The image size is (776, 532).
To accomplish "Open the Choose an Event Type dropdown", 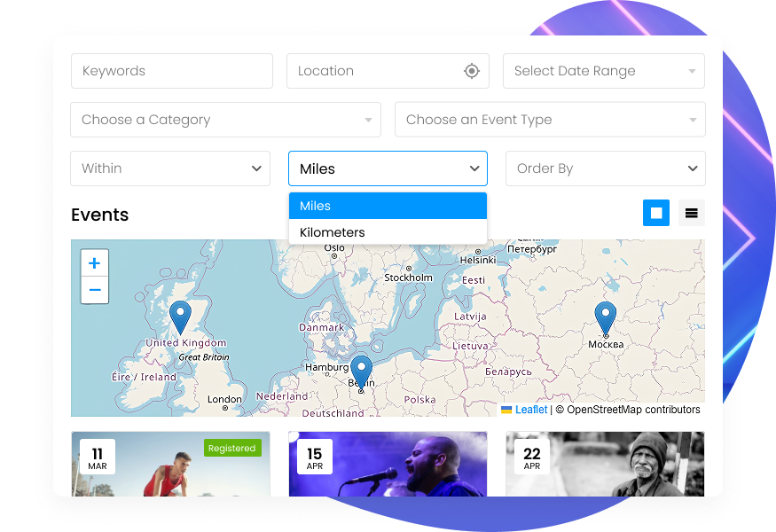I will 550,120.
